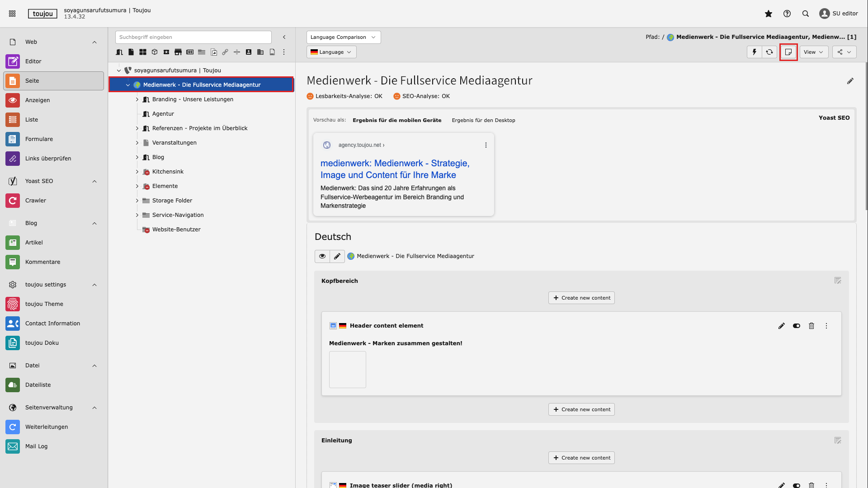Collapse the Datei module group
The image size is (868, 488).
tap(94, 366)
